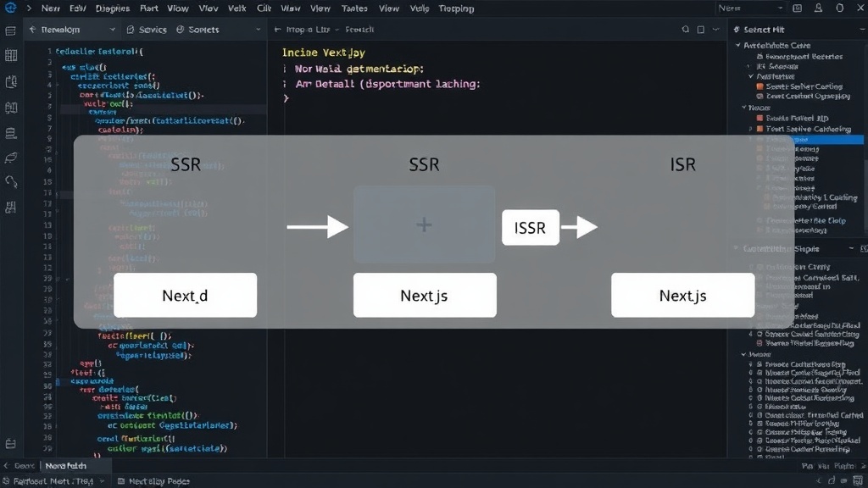Click the icon left of "Select Hit" header
Screen dimensions: 868x488
click(737, 30)
